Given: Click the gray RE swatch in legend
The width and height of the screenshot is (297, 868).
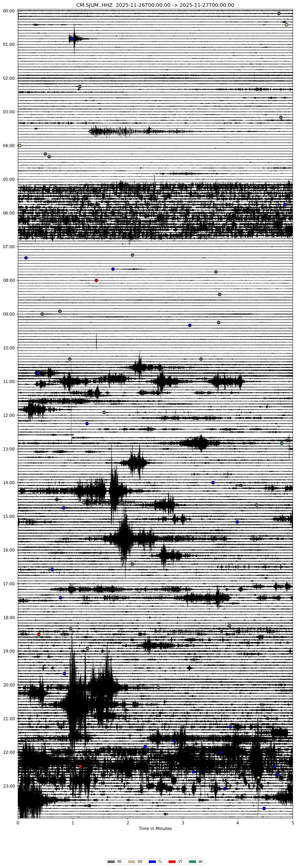Looking at the screenshot, I should (x=111, y=862).
